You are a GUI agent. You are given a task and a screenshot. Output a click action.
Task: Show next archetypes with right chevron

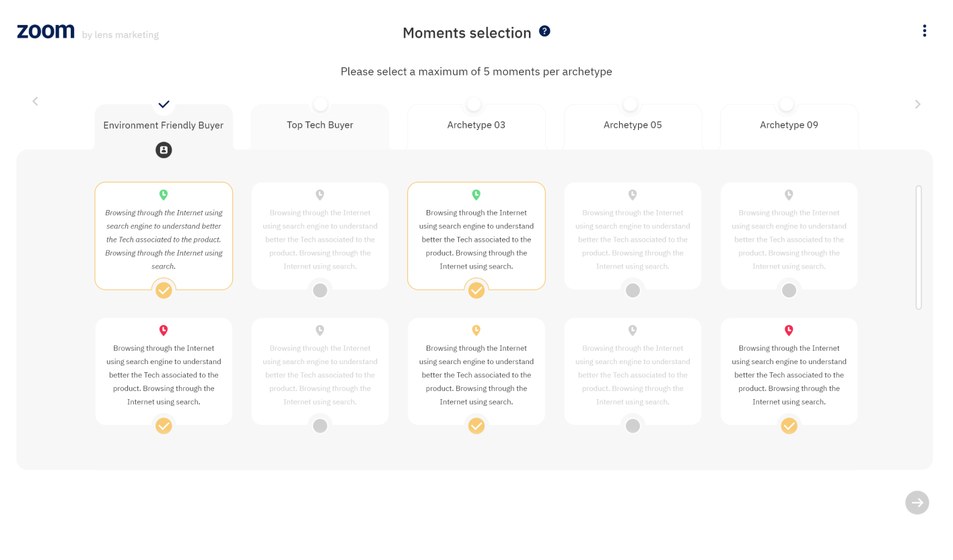[917, 104]
